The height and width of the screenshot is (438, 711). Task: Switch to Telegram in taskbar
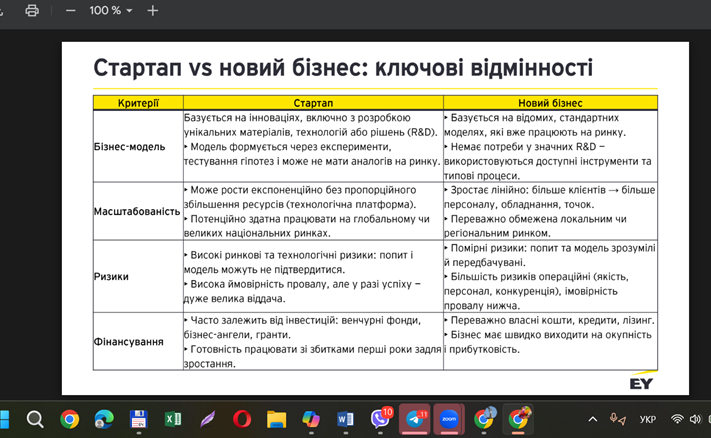coord(415,419)
